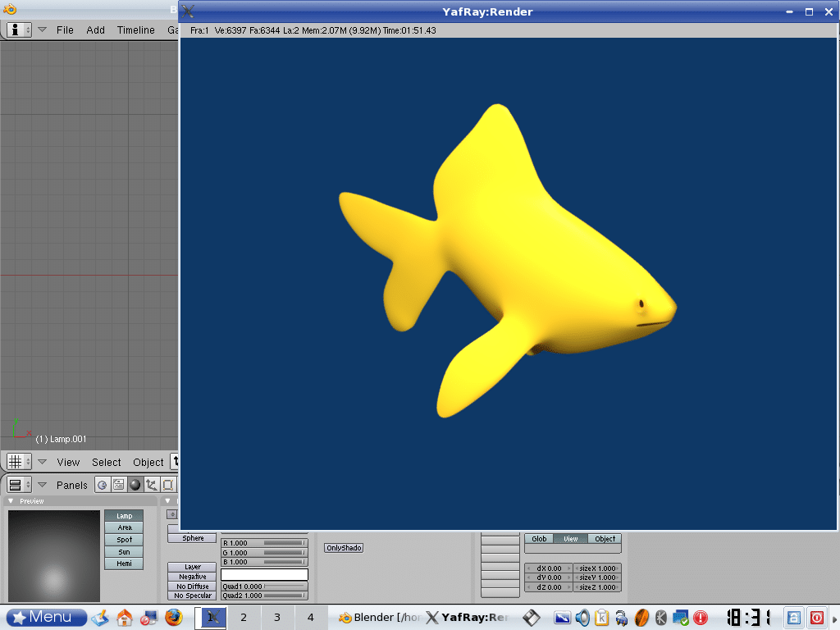Select the World buttons icon beside Panels
The image size is (840, 630).
tap(103, 484)
